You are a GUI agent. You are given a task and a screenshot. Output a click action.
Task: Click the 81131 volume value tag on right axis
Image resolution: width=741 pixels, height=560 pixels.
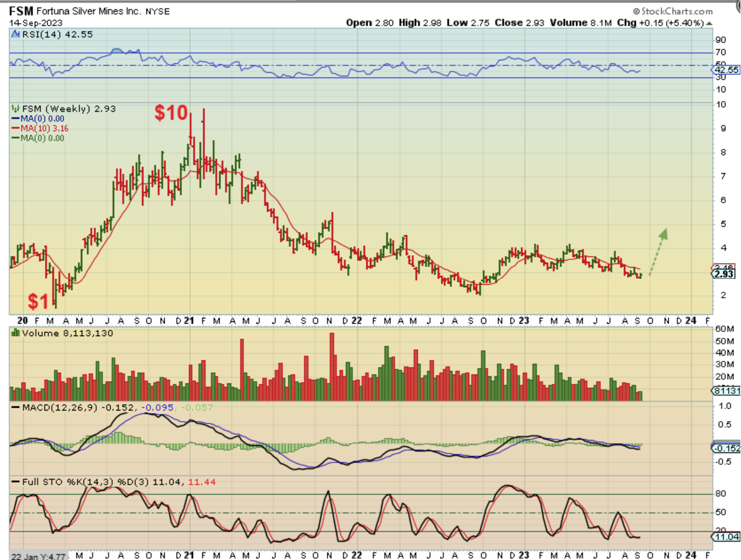pos(726,390)
